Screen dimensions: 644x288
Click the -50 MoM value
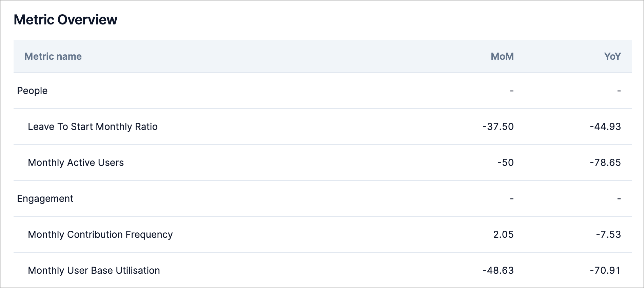click(505, 162)
